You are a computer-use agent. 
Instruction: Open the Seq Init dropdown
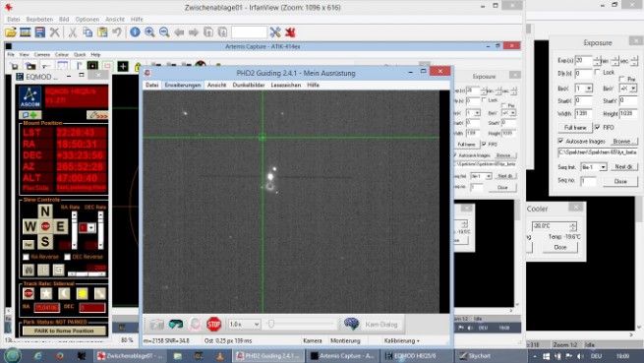594,167
